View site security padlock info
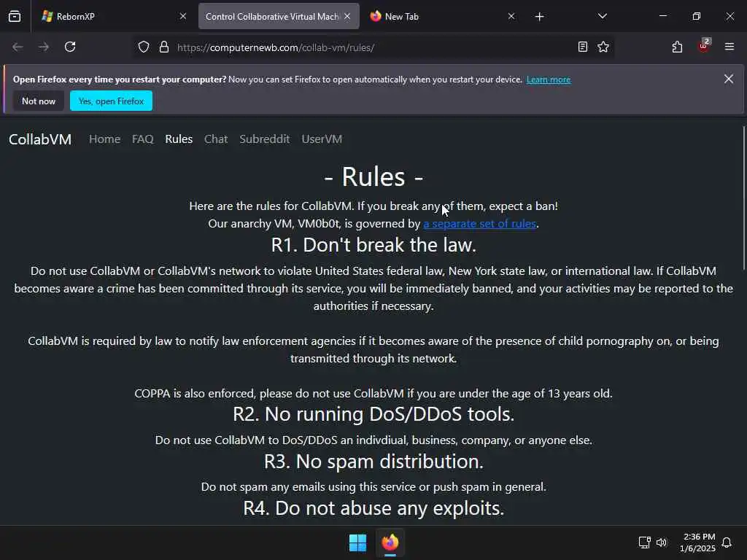The height and width of the screenshot is (560, 747). coord(164,47)
